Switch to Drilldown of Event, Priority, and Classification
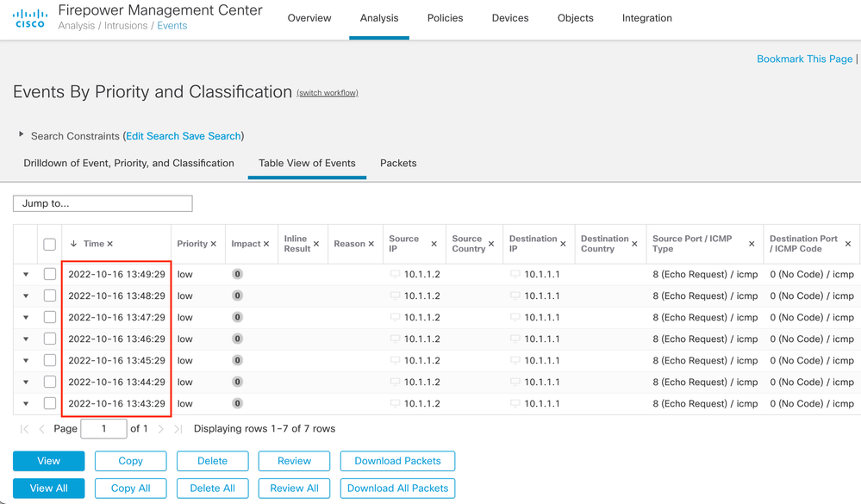The image size is (861, 504). click(128, 163)
